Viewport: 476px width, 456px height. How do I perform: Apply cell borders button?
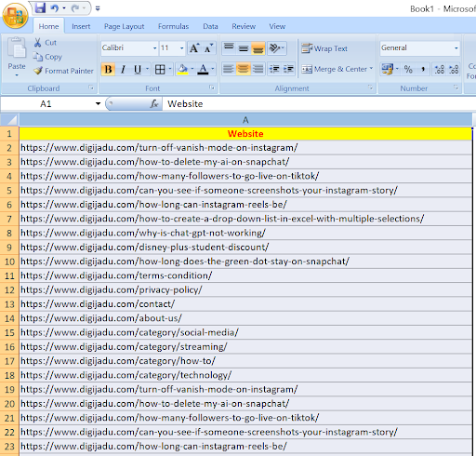click(160, 69)
